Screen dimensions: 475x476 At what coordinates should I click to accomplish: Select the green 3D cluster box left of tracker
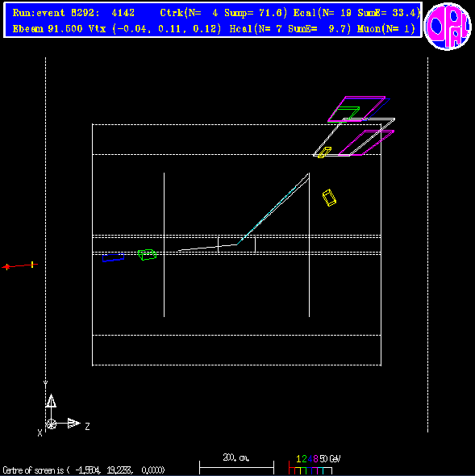(x=148, y=255)
